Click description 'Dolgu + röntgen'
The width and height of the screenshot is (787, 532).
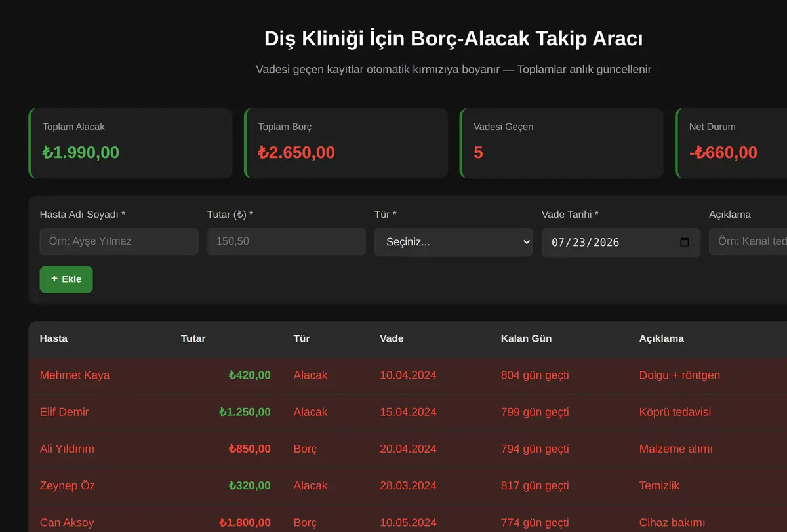679,375
